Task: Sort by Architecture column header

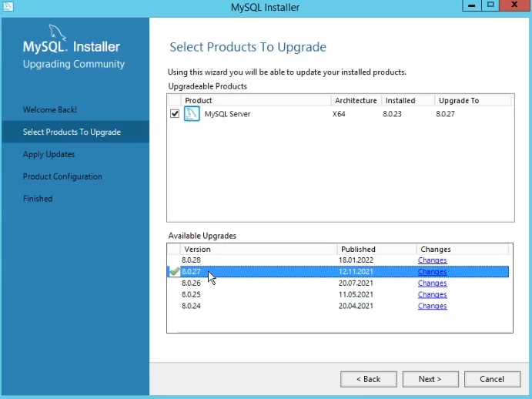Action: (x=356, y=100)
